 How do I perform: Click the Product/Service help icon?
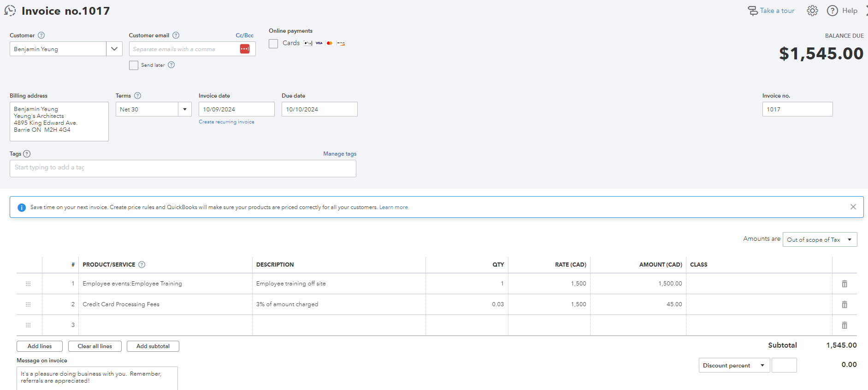(142, 265)
